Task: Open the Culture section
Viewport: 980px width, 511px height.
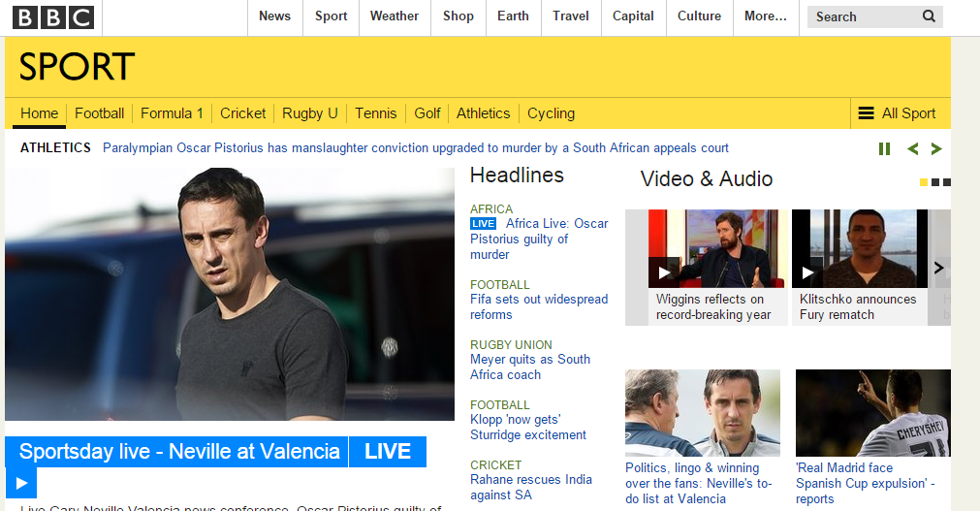Action: pyautogui.click(x=699, y=16)
